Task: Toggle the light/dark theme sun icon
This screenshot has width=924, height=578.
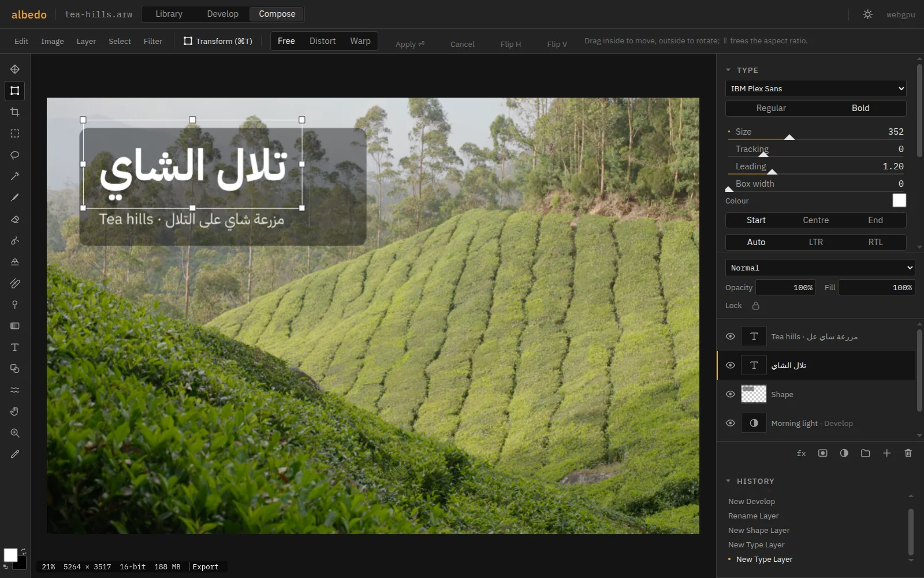Action: pyautogui.click(x=868, y=14)
